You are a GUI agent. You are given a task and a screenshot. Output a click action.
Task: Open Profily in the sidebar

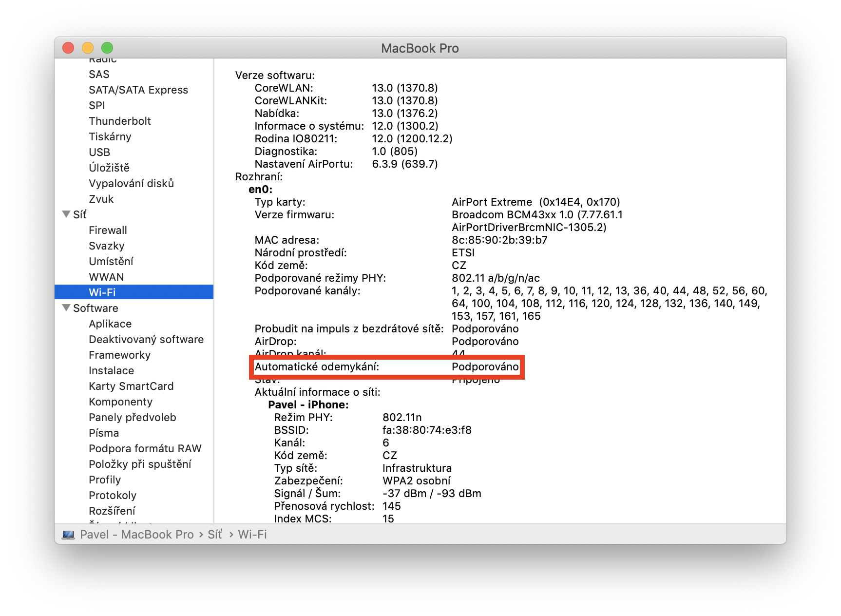click(x=105, y=480)
